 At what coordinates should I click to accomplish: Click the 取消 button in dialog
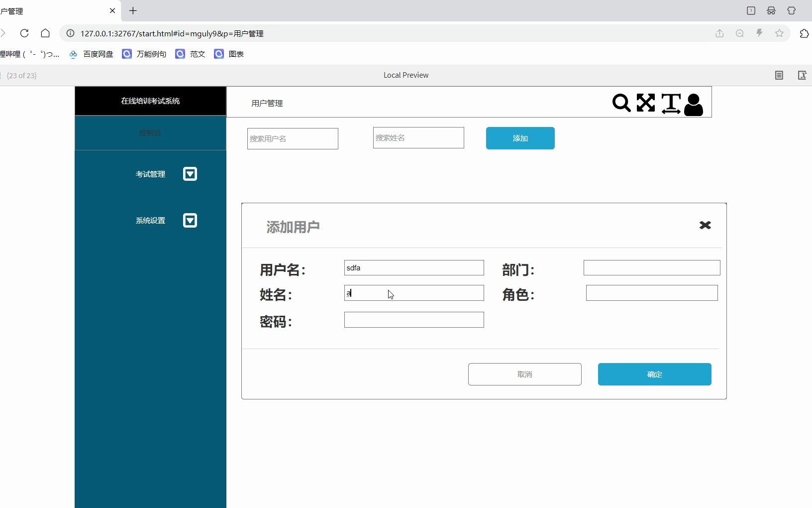pyautogui.click(x=525, y=374)
